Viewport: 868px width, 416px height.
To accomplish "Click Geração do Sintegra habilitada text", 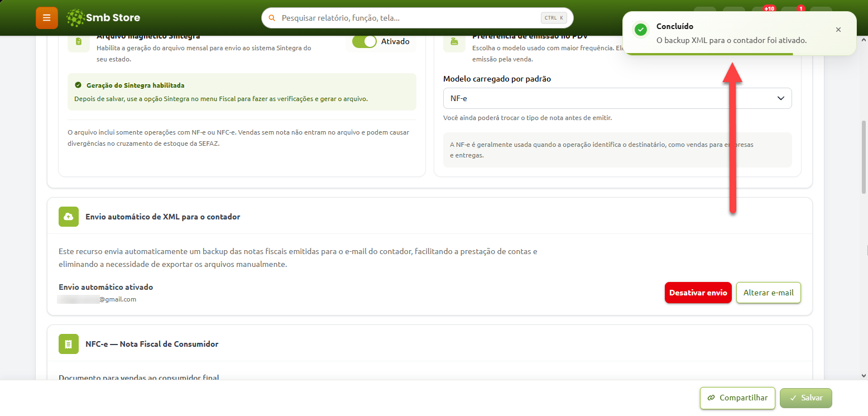I will pos(136,85).
